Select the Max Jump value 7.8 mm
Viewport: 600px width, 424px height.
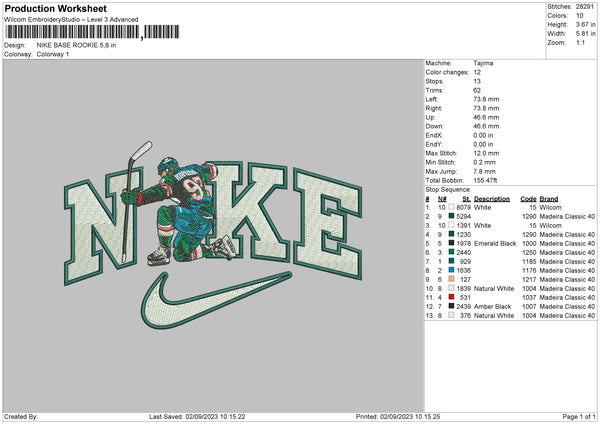pyautogui.click(x=484, y=171)
